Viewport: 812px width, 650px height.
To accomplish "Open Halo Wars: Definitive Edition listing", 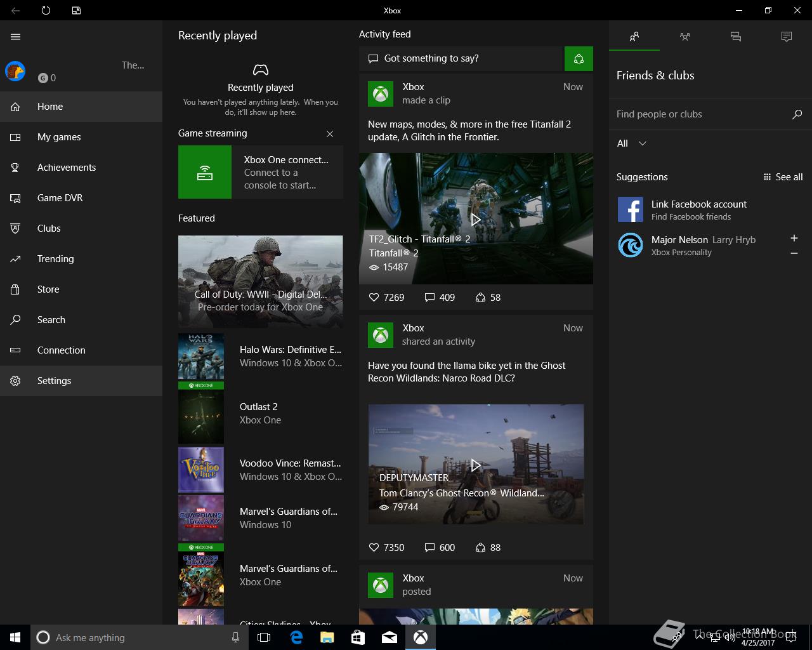I will (x=261, y=356).
